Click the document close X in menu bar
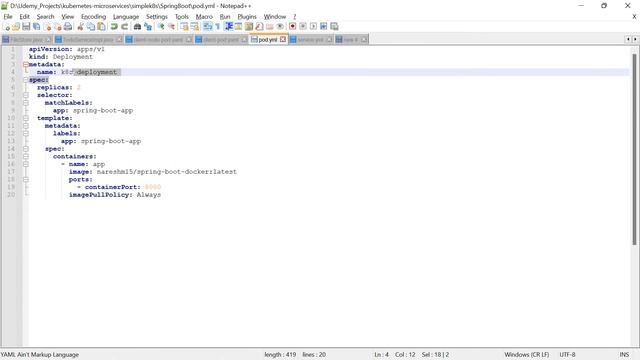Screen dimensions: 640x360 (634, 17)
